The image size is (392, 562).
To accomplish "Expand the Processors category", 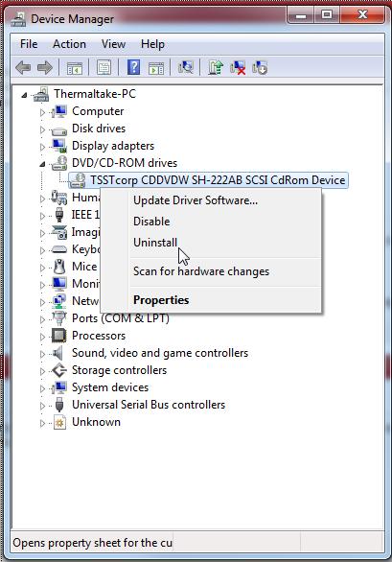I will pyautogui.click(x=42, y=337).
